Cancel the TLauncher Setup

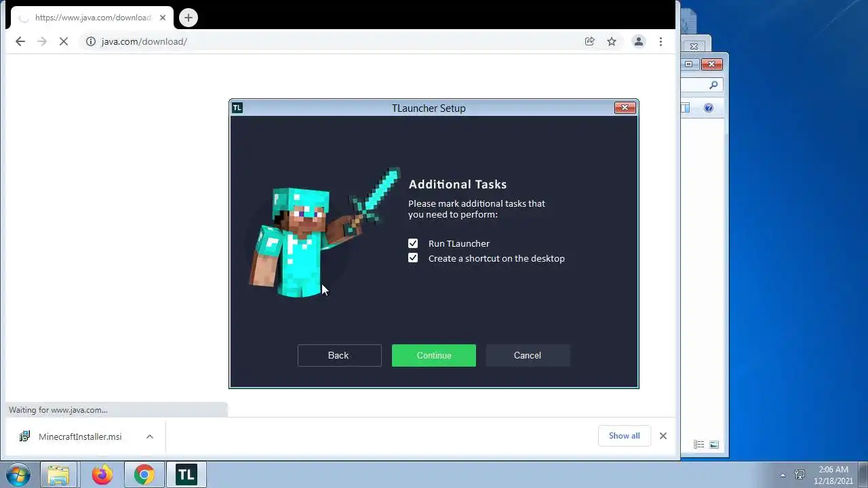[x=528, y=355]
